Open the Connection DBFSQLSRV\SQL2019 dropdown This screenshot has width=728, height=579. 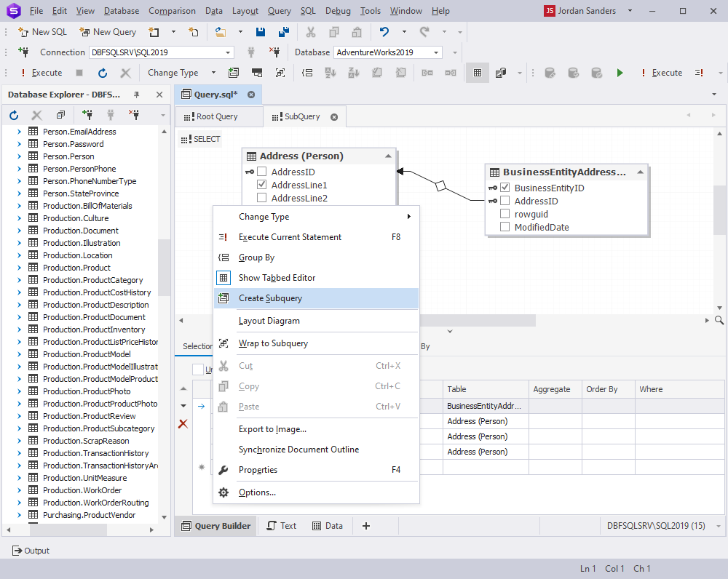[228, 52]
